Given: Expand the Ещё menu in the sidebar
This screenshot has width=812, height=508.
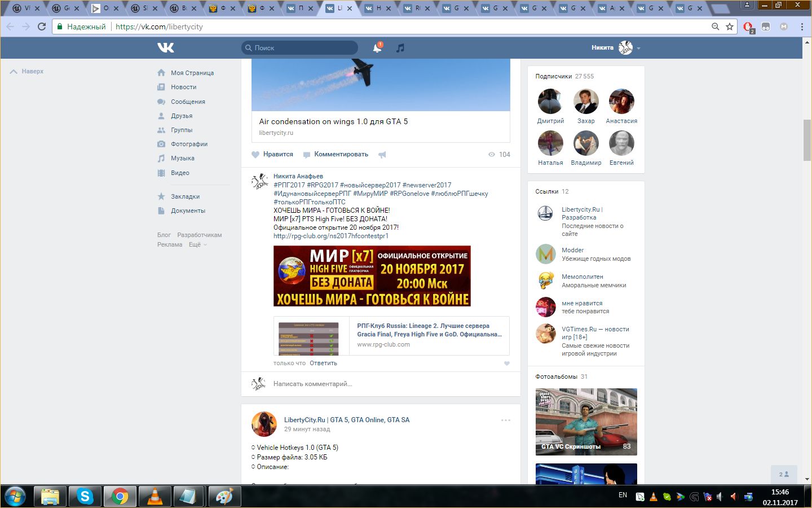Looking at the screenshot, I should [197, 244].
